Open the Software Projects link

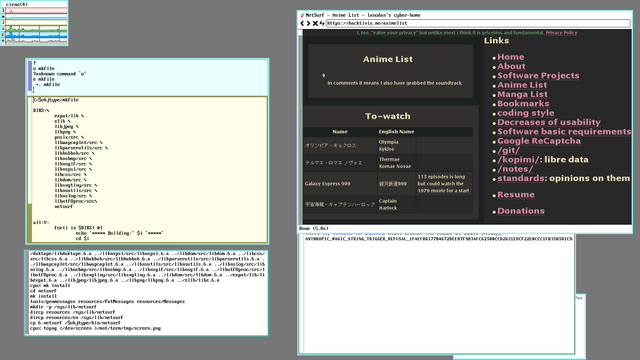pos(538,76)
